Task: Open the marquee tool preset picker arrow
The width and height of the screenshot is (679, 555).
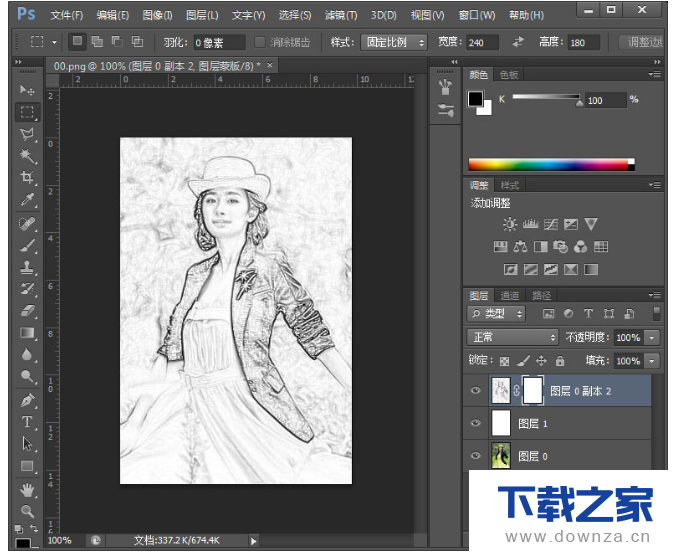Action: click(54, 42)
